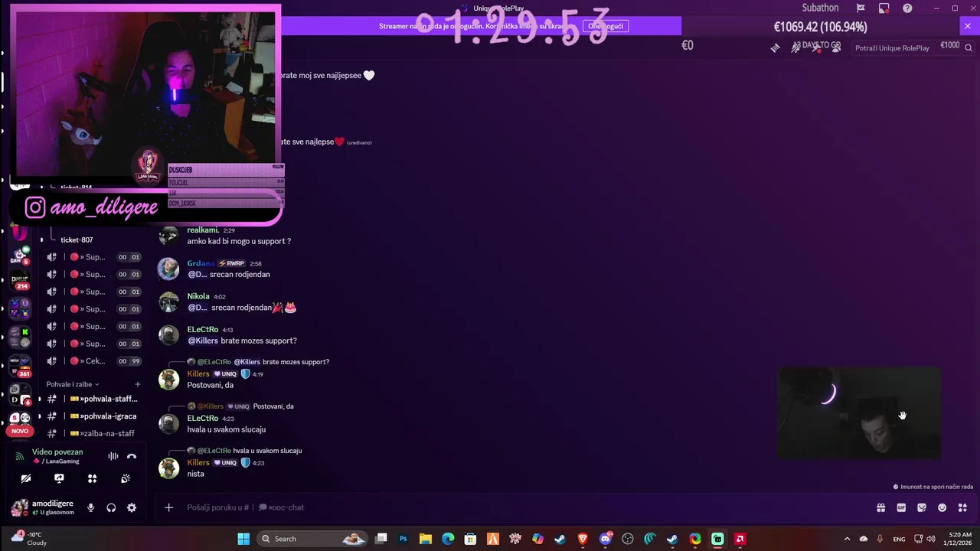This screenshot has height=551, width=980.
Task: Open the gift Nitro icon
Action: click(x=881, y=507)
